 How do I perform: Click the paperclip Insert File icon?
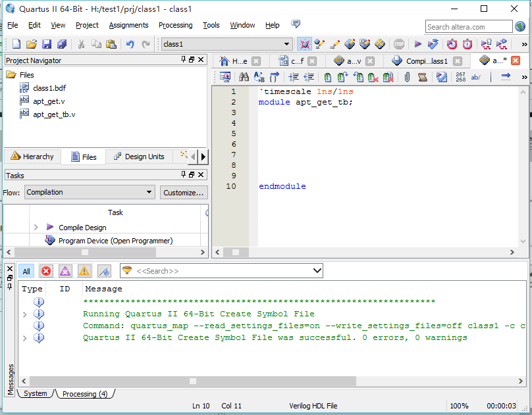click(x=407, y=77)
